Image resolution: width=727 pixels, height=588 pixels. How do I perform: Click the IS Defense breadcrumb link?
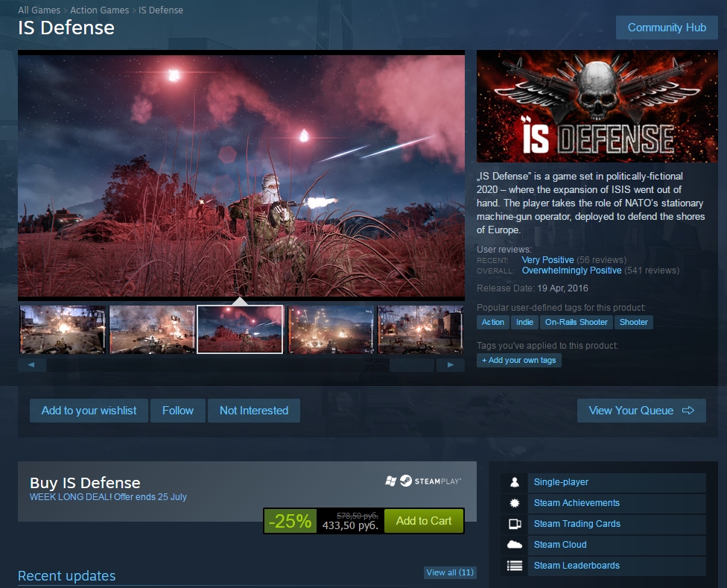[x=160, y=10]
